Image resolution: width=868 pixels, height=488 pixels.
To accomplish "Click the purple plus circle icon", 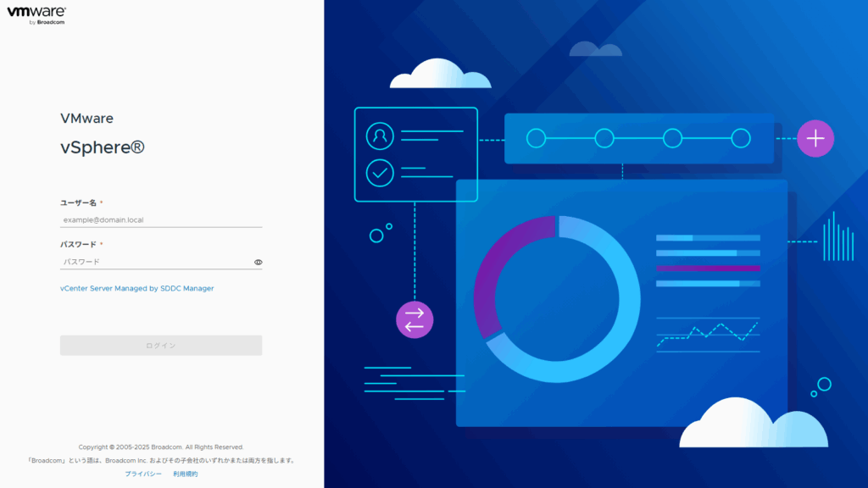I will [x=815, y=138].
